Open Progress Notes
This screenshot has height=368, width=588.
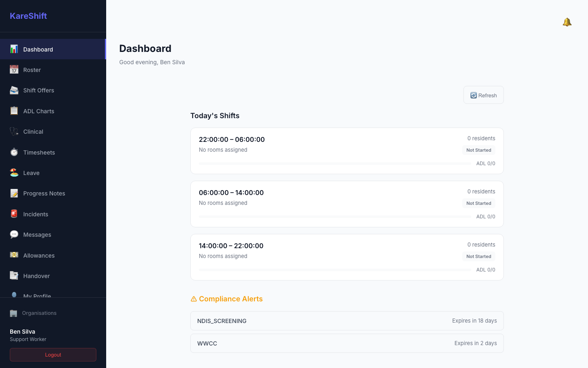tap(53, 193)
